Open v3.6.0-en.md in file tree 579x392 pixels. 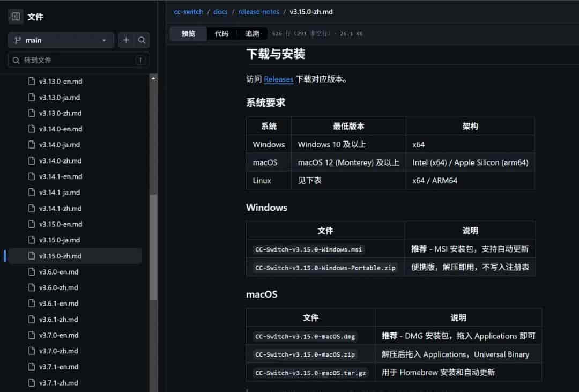(x=59, y=272)
